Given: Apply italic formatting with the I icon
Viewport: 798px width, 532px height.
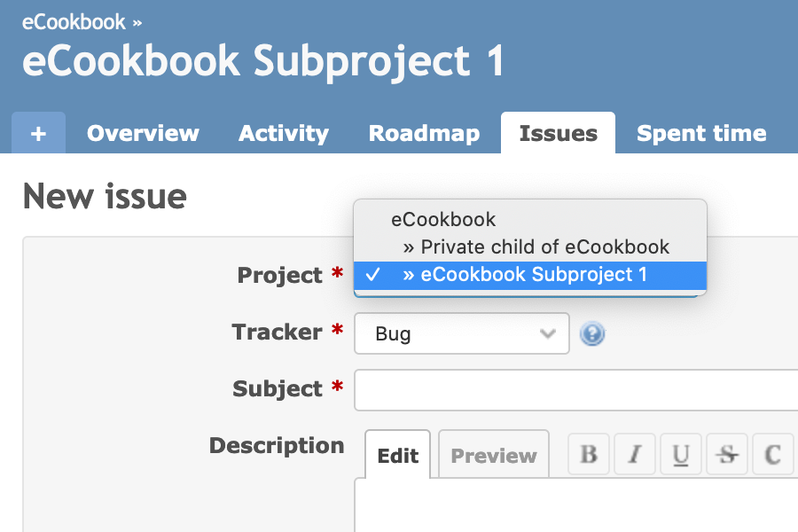Looking at the screenshot, I should (635, 454).
